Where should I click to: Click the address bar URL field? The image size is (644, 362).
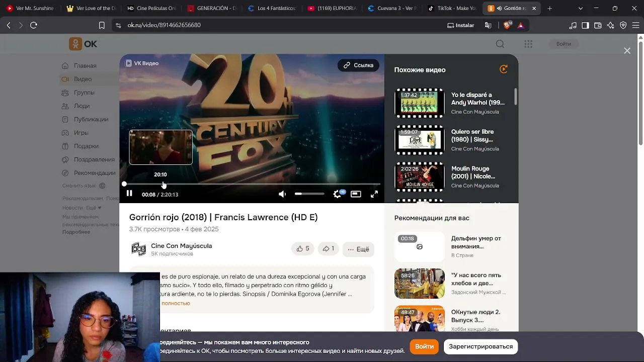pyautogui.click(x=277, y=25)
